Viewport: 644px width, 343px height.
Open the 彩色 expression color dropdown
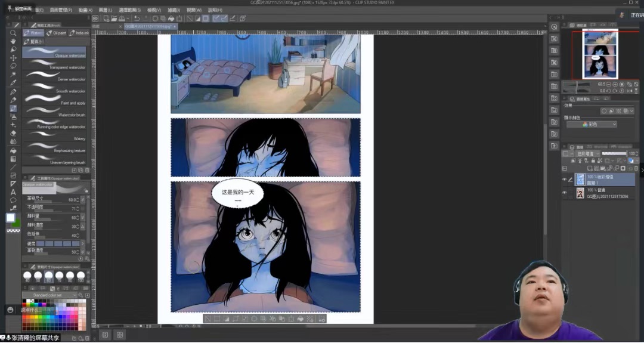pyautogui.click(x=592, y=124)
